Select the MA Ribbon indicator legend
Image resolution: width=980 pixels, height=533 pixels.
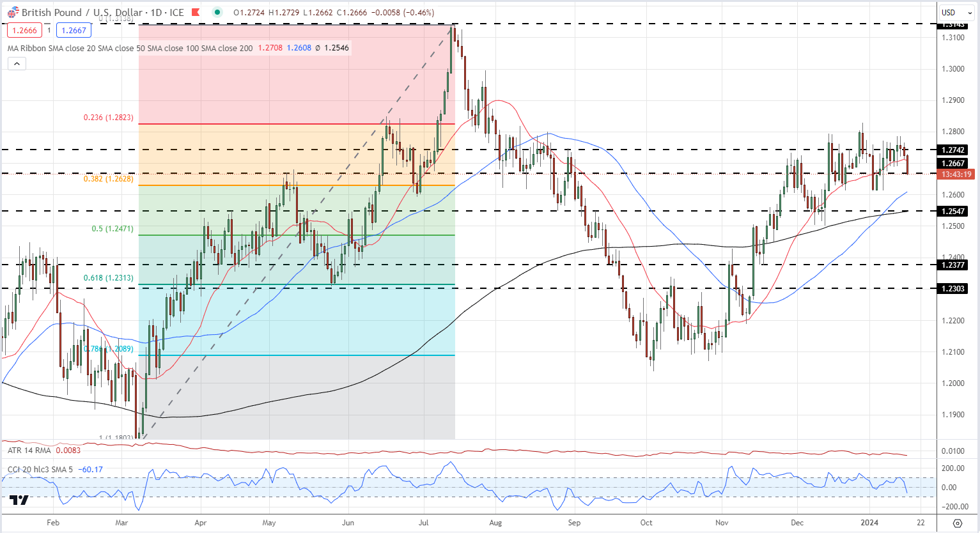tap(130, 48)
